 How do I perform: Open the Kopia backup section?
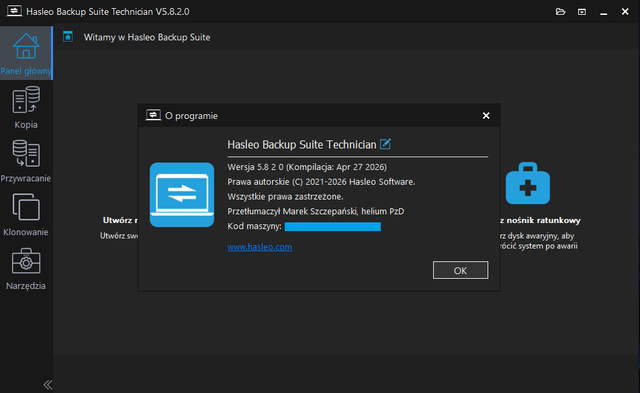click(x=26, y=107)
